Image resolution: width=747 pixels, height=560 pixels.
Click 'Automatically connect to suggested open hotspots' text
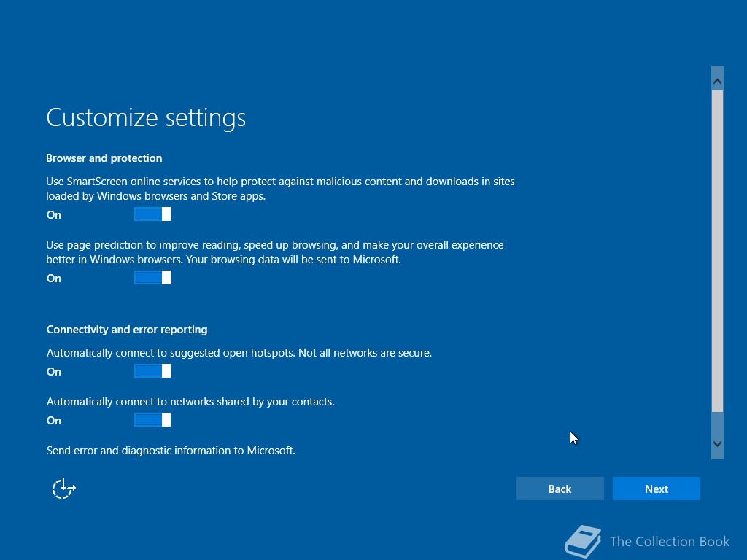click(239, 353)
